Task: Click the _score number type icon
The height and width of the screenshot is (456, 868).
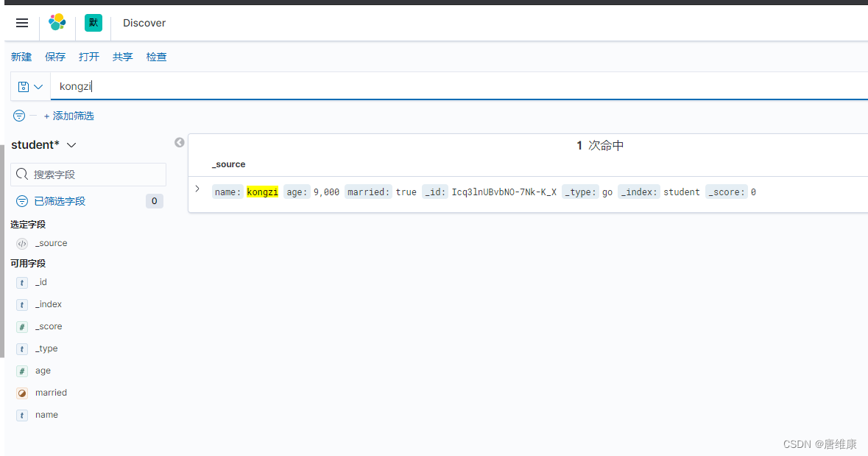Action: click(22, 327)
